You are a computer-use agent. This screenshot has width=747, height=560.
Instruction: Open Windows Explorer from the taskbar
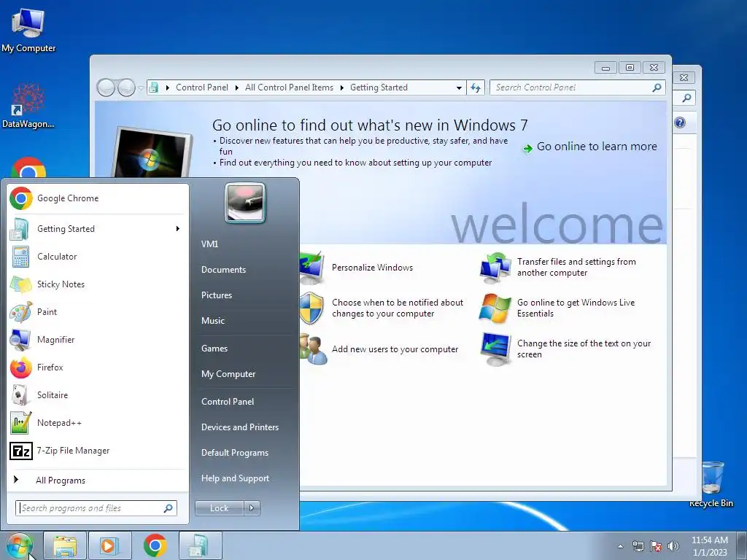[65, 545]
